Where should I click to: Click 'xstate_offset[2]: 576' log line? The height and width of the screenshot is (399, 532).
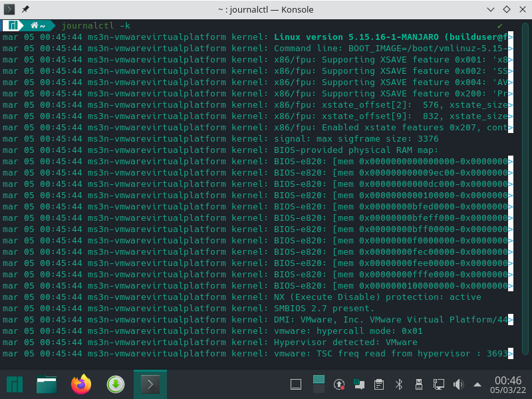(x=257, y=105)
